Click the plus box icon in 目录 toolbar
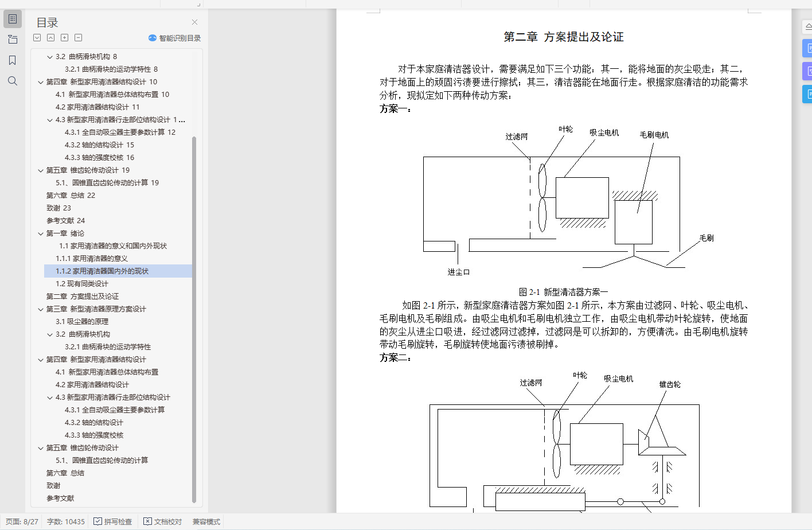This screenshot has width=812, height=530. (x=65, y=38)
